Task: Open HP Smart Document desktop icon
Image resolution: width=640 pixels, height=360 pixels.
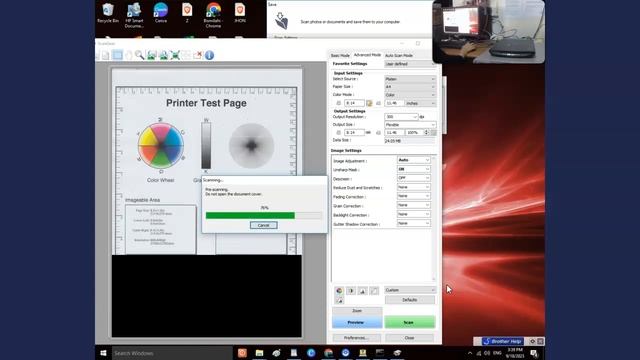Action: coord(134,15)
